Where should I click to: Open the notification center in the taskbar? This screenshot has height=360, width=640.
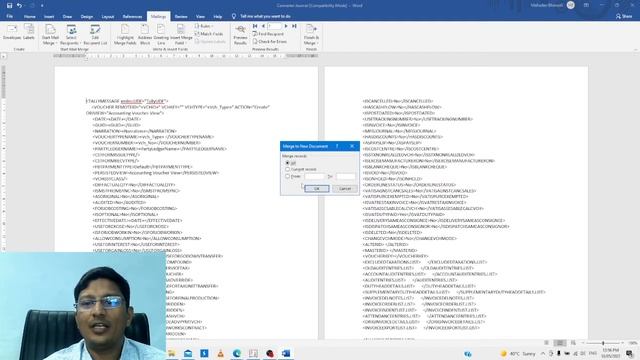(x=629, y=353)
